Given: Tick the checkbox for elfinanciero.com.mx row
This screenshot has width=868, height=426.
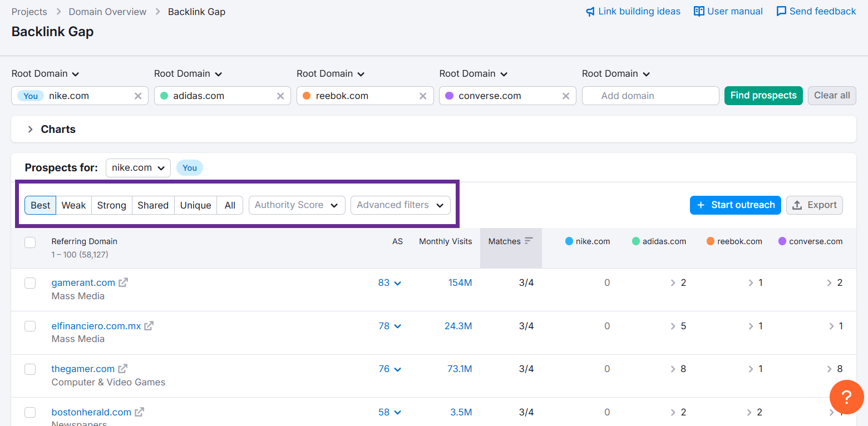Looking at the screenshot, I should 30,326.
